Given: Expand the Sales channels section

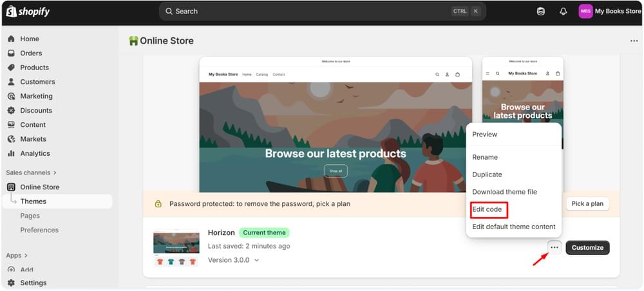Looking at the screenshot, I should 31,173.
